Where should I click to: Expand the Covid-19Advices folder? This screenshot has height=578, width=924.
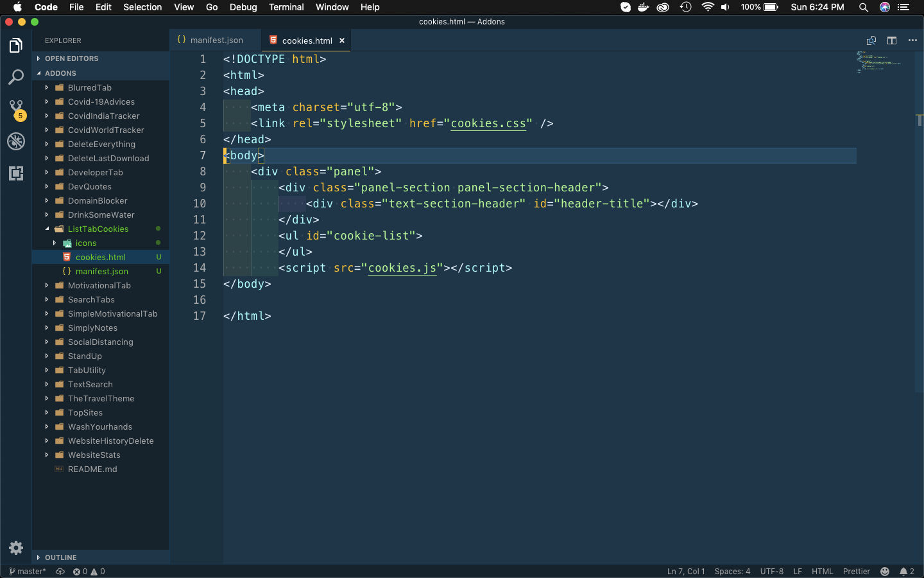[101, 101]
